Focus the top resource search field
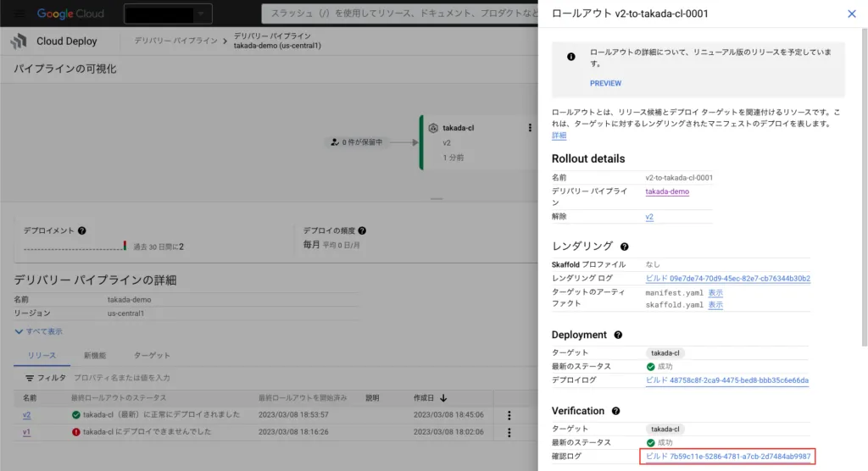Image resolution: width=868 pixels, height=471 pixels. 400,14
